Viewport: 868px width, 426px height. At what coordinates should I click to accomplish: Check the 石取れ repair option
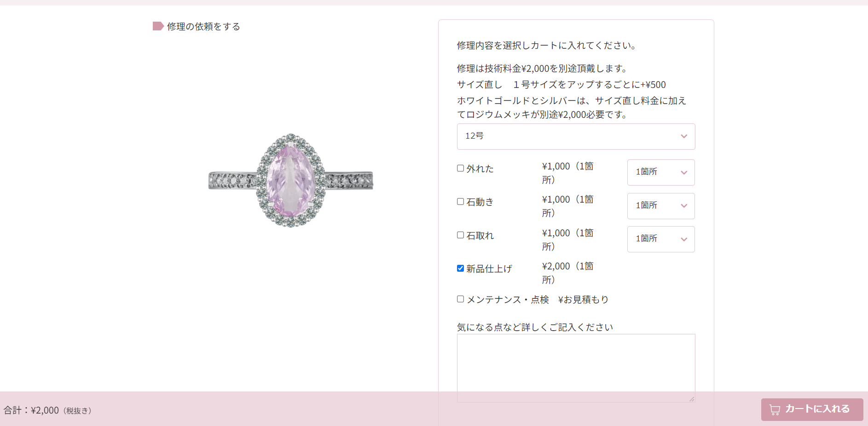(460, 235)
